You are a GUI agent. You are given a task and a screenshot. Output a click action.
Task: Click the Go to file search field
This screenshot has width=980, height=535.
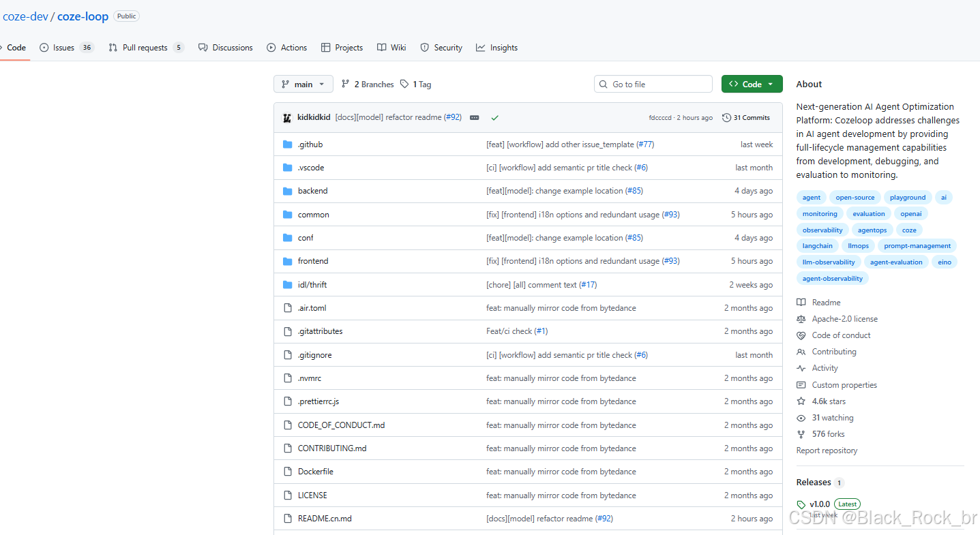click(653, 84)
